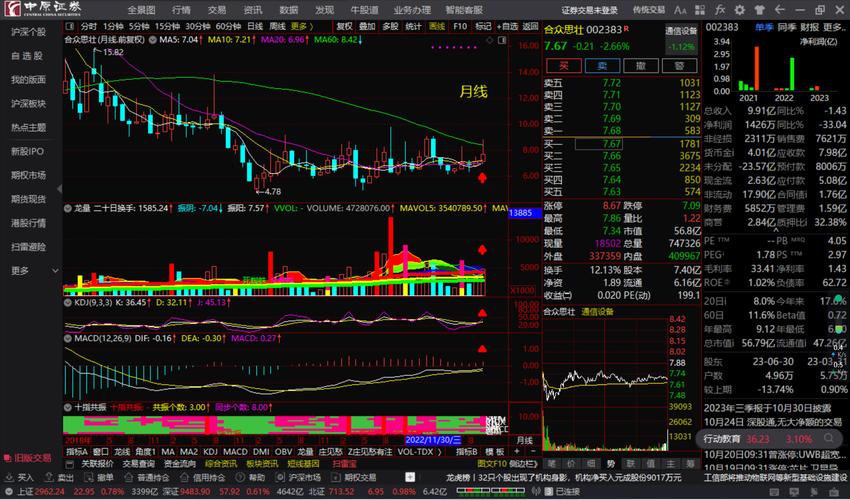The height and width of the screenshot is (500, 850).
Task: Toggle 侧边栏 sidebar at bottom right of chart
Action: coord(524,464)
